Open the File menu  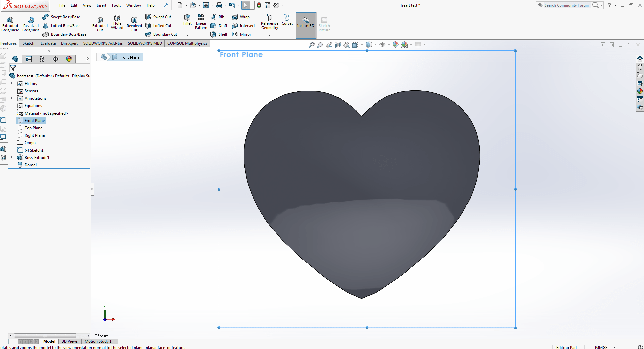coord(62,5)
